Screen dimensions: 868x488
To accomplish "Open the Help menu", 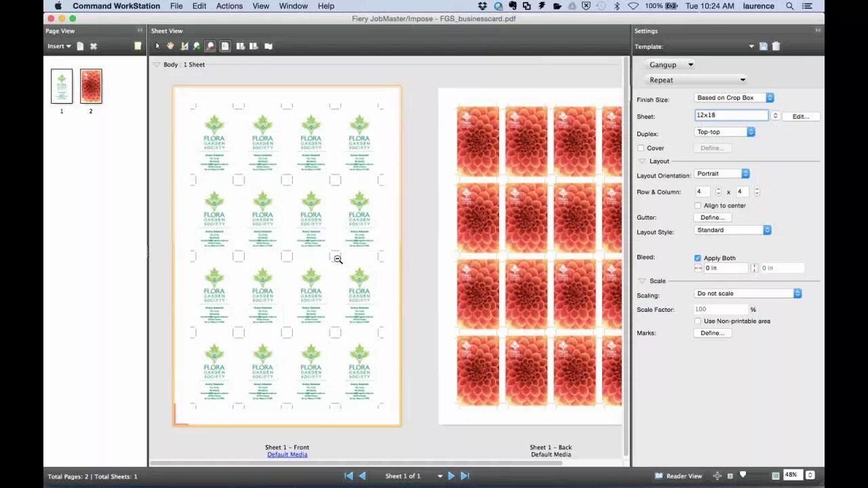I will (326, 6).
